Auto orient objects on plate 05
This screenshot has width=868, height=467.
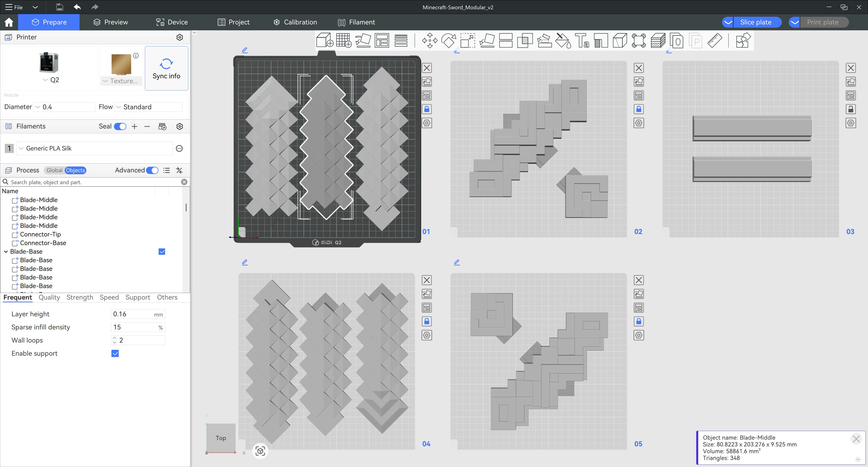tap(639, 294)
